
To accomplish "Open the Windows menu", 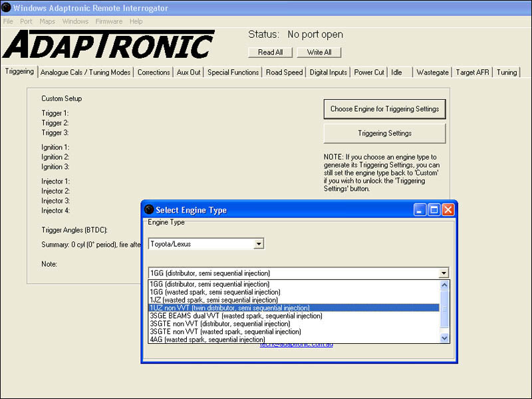I will tap(75, 21).
